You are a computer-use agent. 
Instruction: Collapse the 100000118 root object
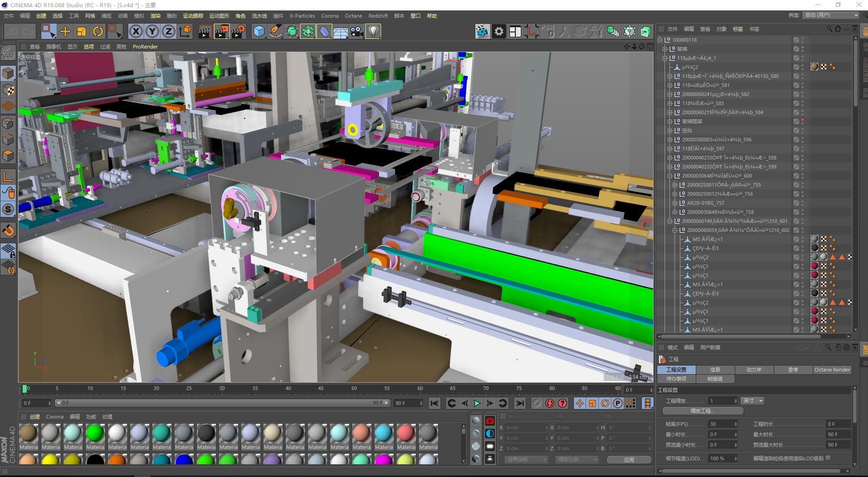pyautogui.click(x=660, y=40)
